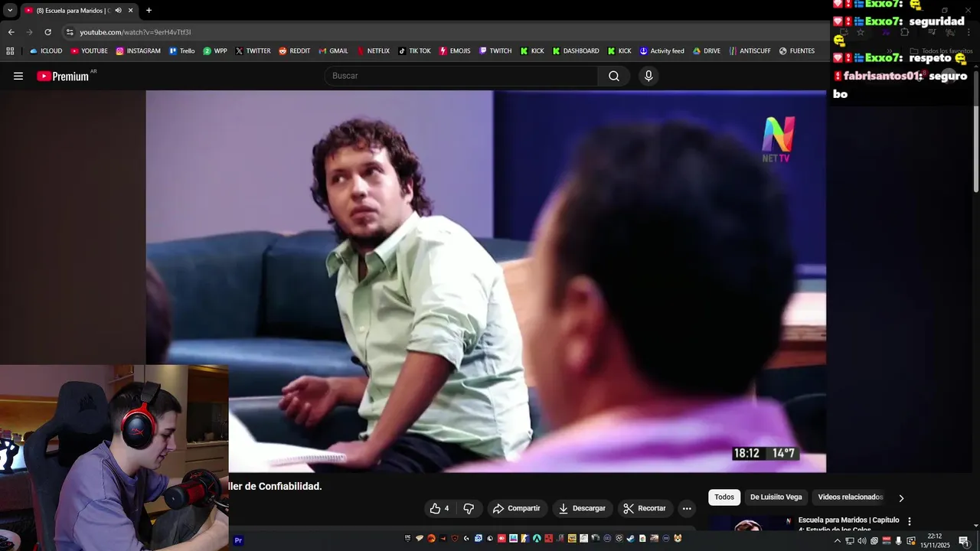Open the apps grid shortcut
The height and width of the screenshot is (551, 980).
coord(10,51)
